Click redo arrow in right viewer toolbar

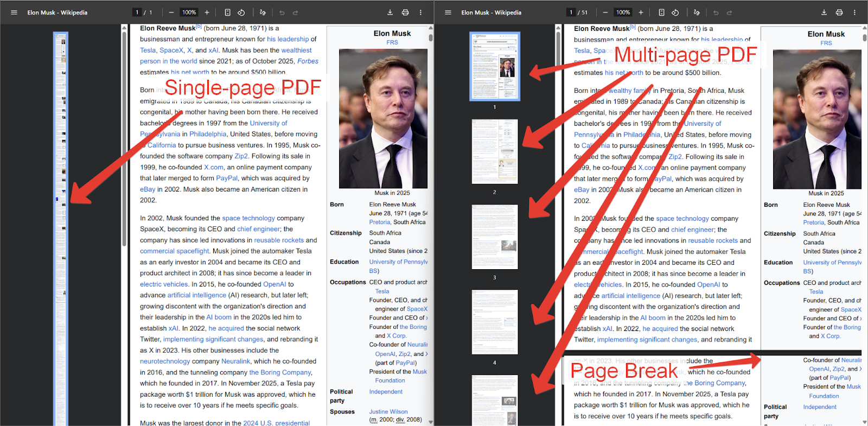click(730, 12)
